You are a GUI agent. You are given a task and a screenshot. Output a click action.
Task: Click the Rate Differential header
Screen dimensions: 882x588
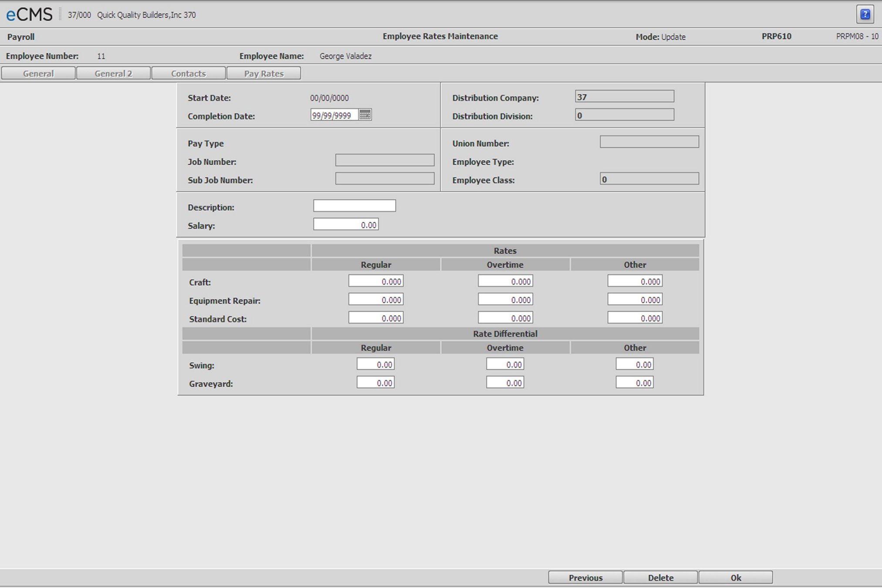(x=505, y=334)
